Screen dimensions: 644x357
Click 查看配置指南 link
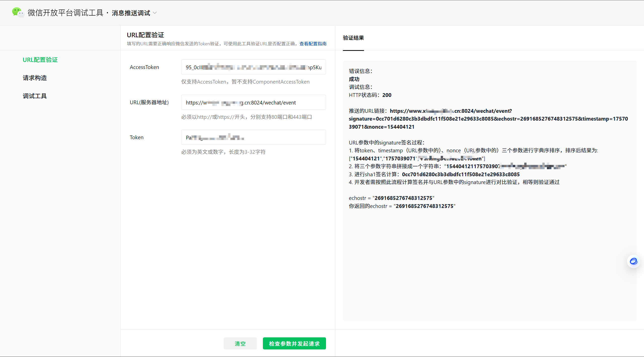[x=313, y=44]
